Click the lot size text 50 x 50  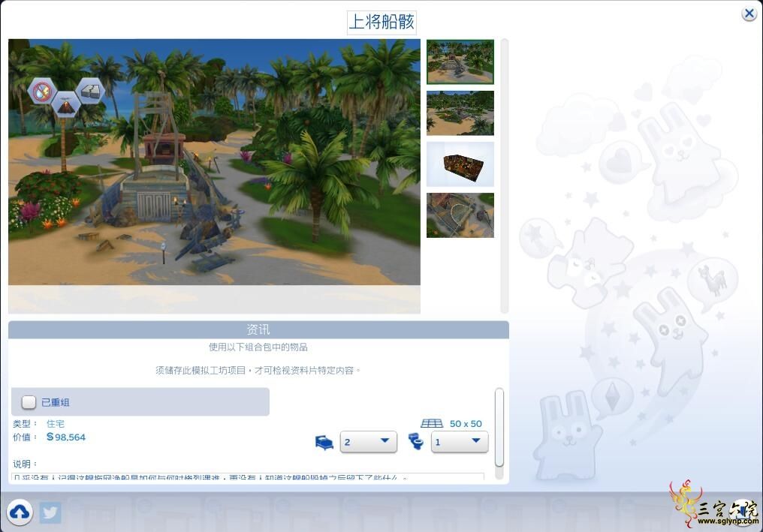[x=466, y=423]
